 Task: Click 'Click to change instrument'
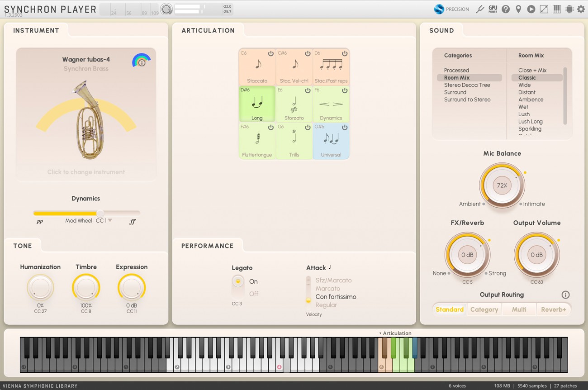tap(86, 172)
